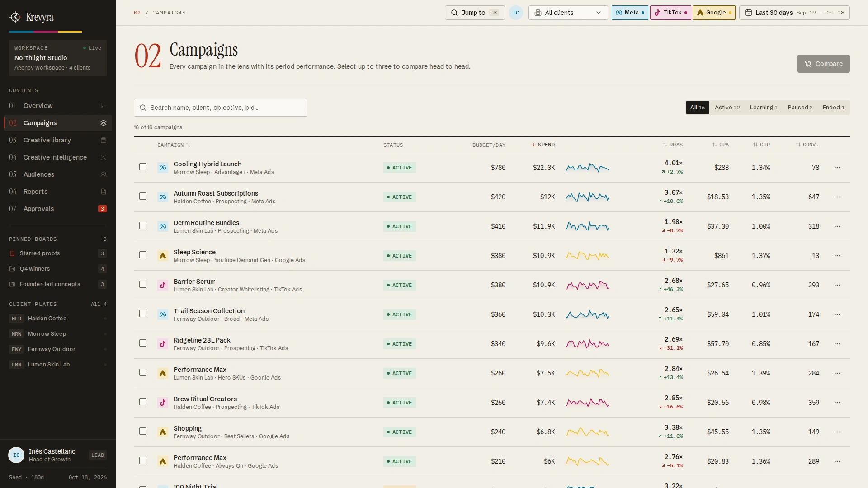Tick the Derm Routine Bundles checkbox
868x488 pixels.
click(x=143, y=225)
